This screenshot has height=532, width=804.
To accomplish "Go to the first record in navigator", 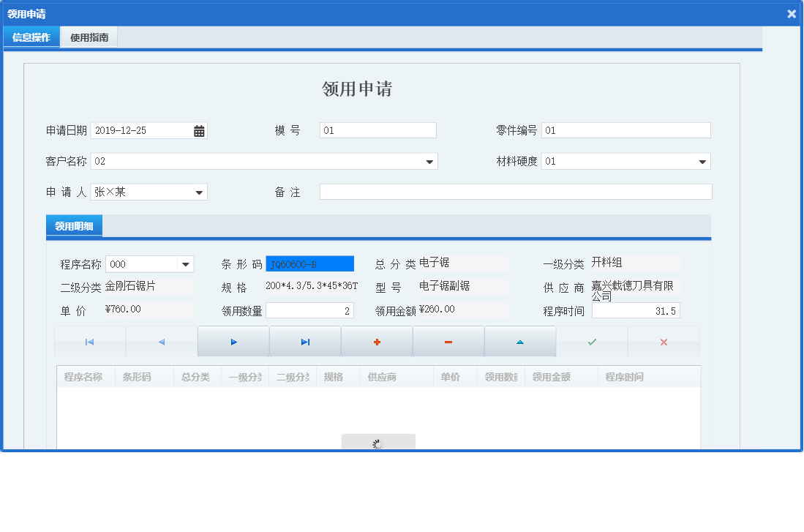I will (90, 342).
